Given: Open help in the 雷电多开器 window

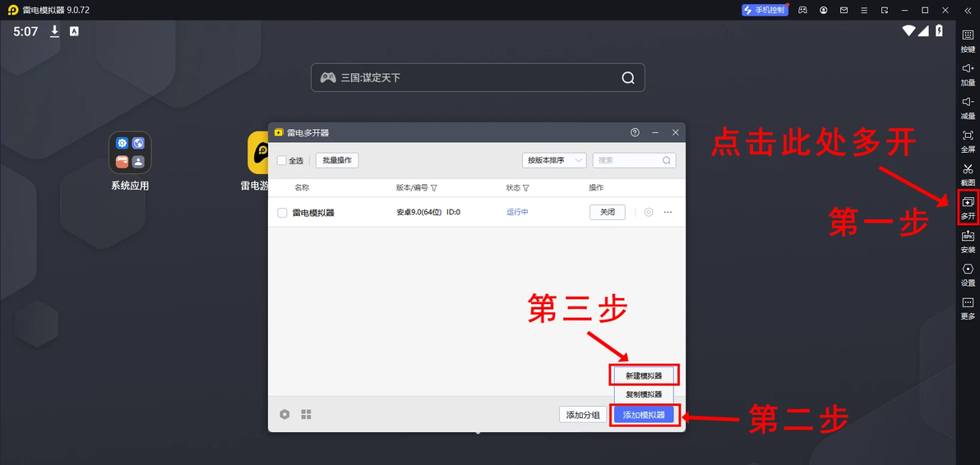Looking at the screenshot, I should click(635, 132).
